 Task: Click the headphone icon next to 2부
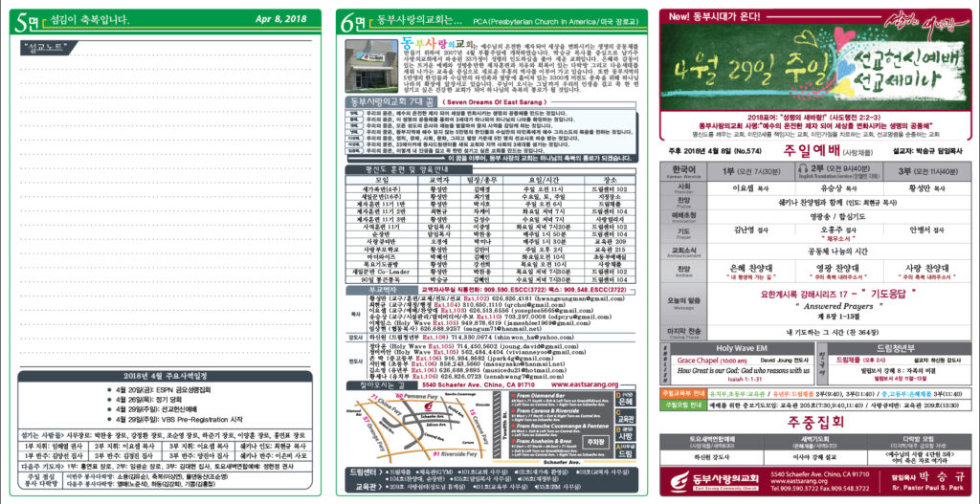point(803,169)
